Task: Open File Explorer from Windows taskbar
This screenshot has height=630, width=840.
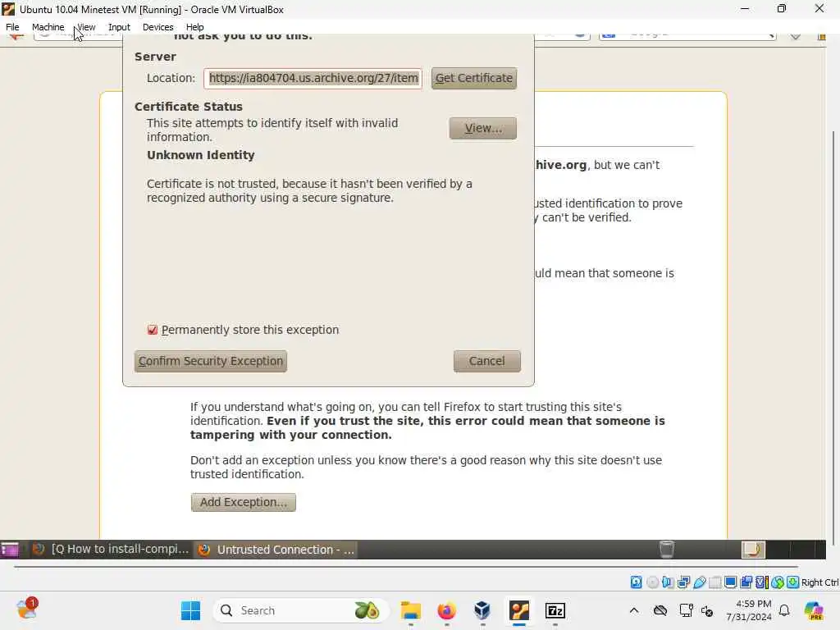Action: pos(411,610)
